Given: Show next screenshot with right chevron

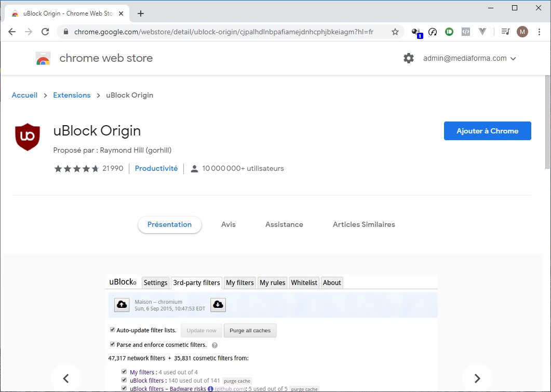Looking at the screenshot, I should 477,378.
